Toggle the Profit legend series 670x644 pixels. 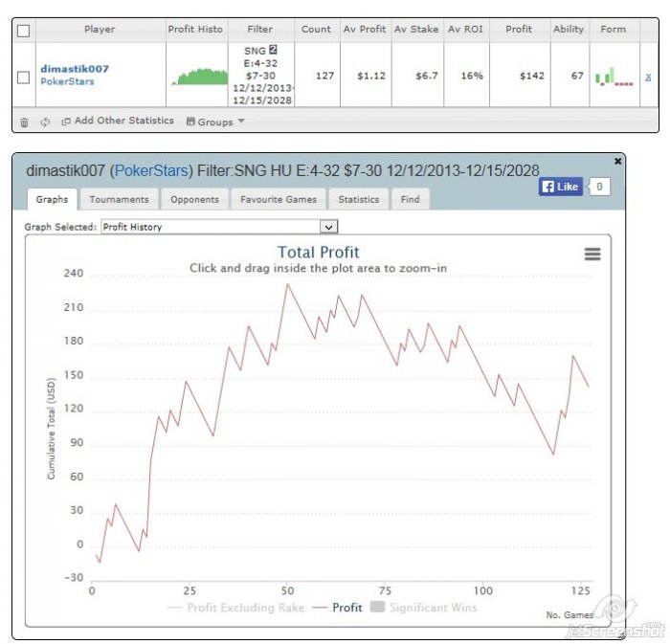click(x=337, y=608)
